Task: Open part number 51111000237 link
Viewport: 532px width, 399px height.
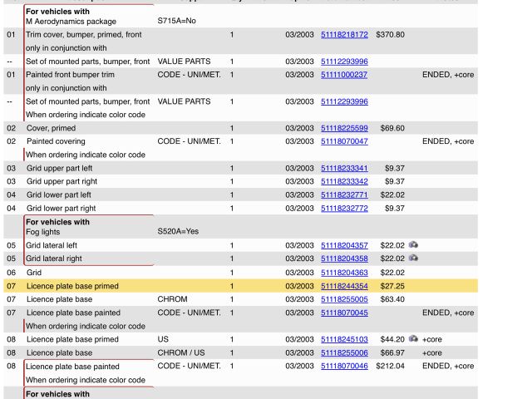Action: click(344, 75)
